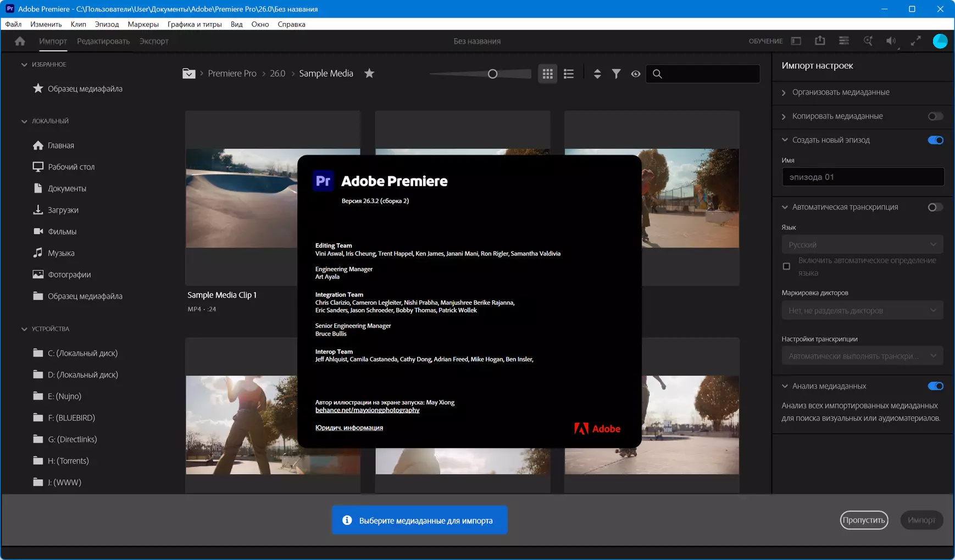Image resolution: width=955 pixels, height=560 pixels.
Task: Click the speaker audio icon in header
Action: [891, 41]
